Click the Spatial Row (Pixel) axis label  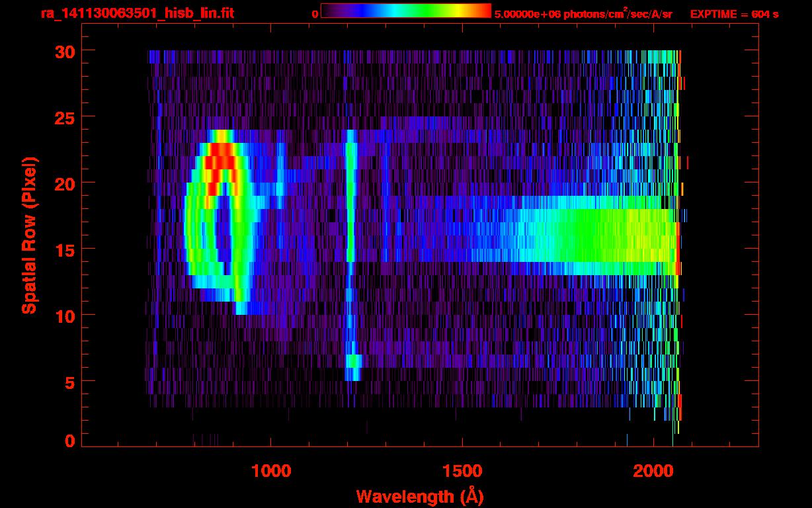pos(29,235)
